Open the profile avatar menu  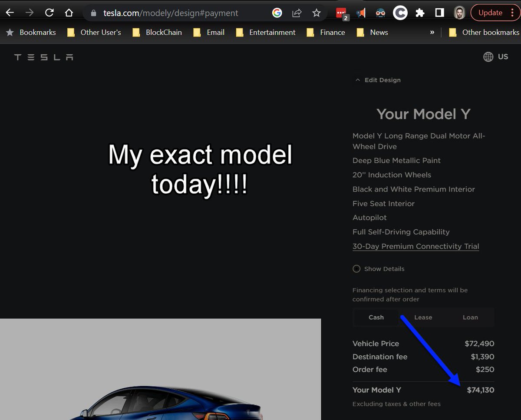(x=459, y=13)
